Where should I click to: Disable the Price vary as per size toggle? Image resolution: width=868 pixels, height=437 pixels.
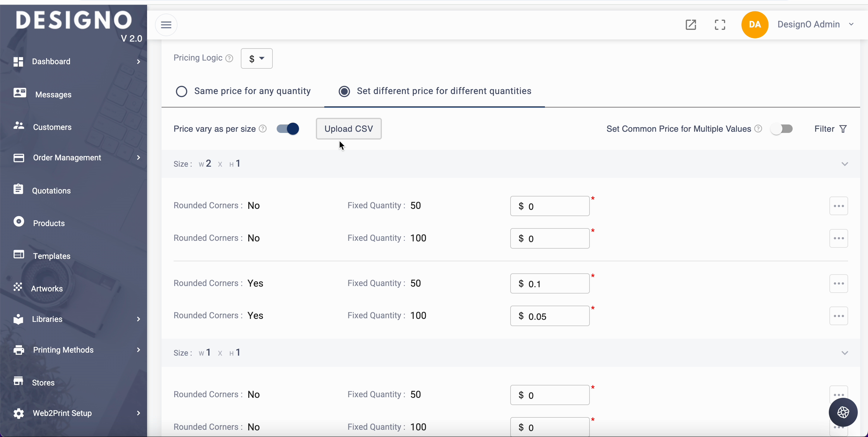click(288, 129)
